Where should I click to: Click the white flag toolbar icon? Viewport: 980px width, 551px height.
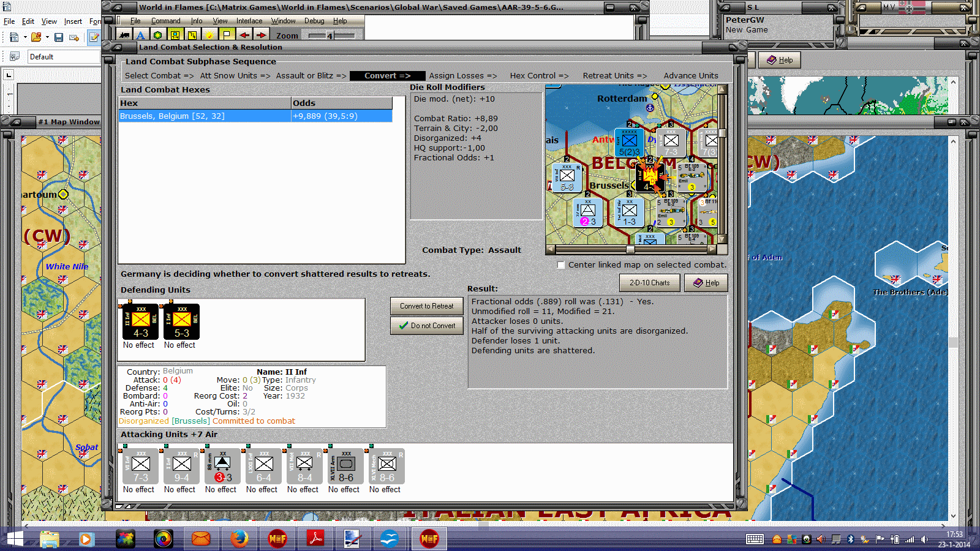[x=225, y=36]
